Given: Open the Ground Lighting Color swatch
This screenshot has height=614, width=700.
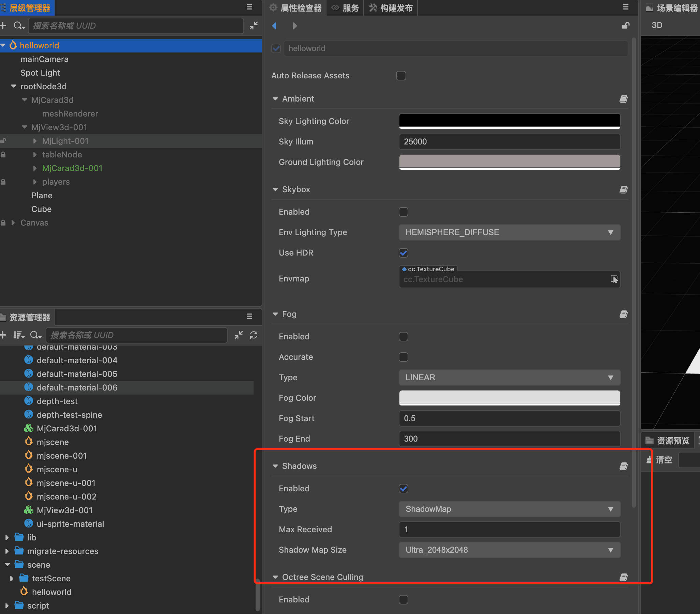Looking at the screenshot, I should 509,162.
